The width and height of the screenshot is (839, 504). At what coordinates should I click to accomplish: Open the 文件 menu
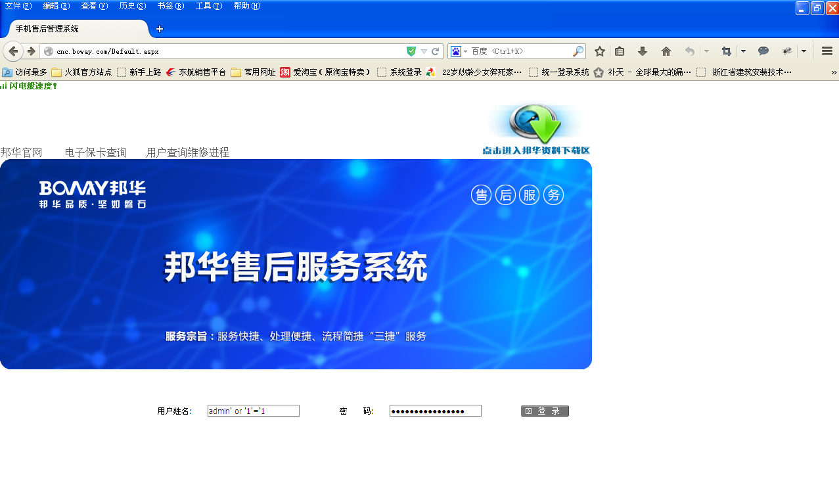[x=18, y=6]
